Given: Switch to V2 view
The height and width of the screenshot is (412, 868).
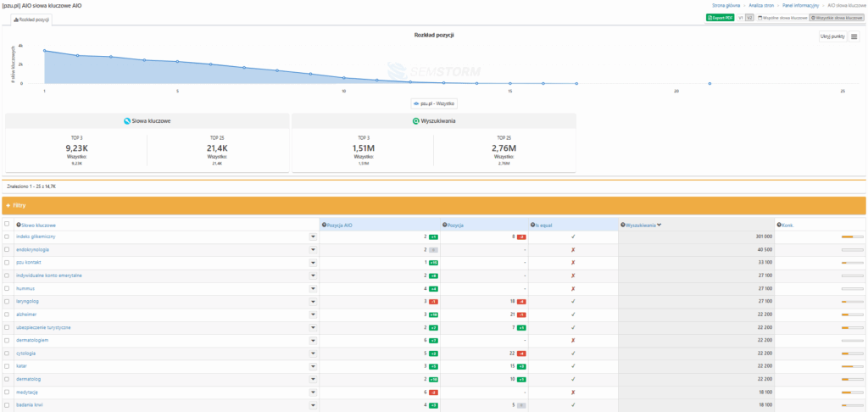Looking at the screenshot, I should click(x=749, y=18).
